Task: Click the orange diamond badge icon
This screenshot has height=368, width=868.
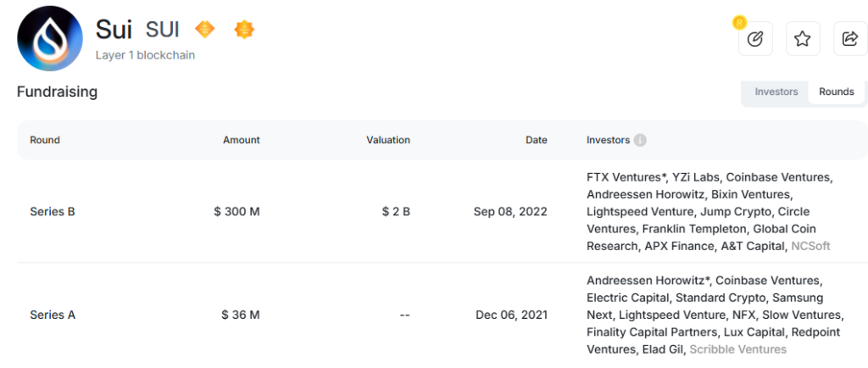Action: pyautogui.click(x=205, y=29)
